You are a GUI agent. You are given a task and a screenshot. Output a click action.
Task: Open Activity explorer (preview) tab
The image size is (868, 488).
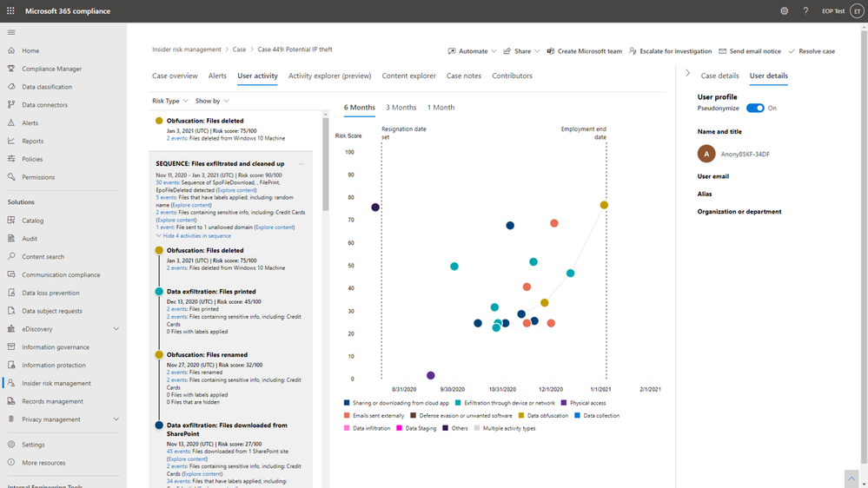point(329,76)
